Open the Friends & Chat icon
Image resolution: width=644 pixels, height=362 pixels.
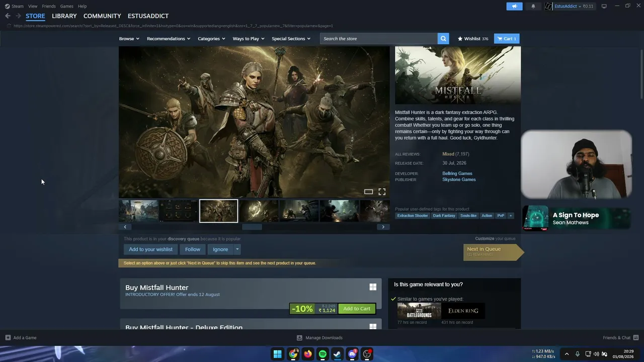click(636, 338)
